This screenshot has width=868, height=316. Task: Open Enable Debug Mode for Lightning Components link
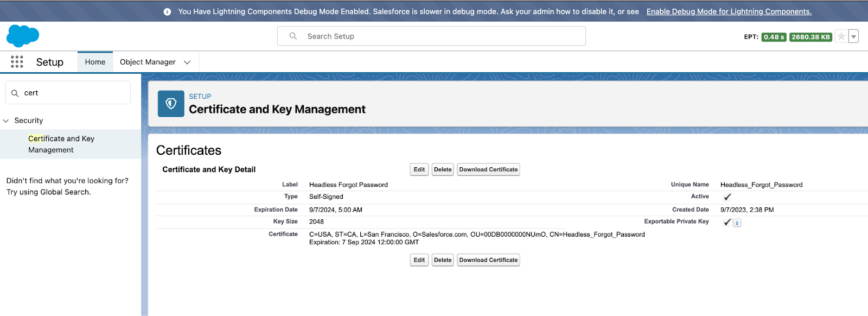(x=729, y=11)
